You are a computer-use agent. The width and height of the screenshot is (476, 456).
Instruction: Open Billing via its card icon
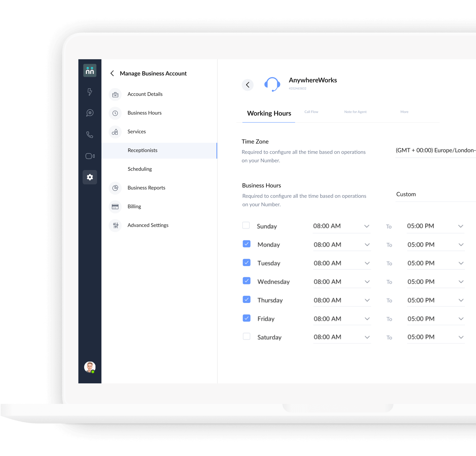point(115,207)
